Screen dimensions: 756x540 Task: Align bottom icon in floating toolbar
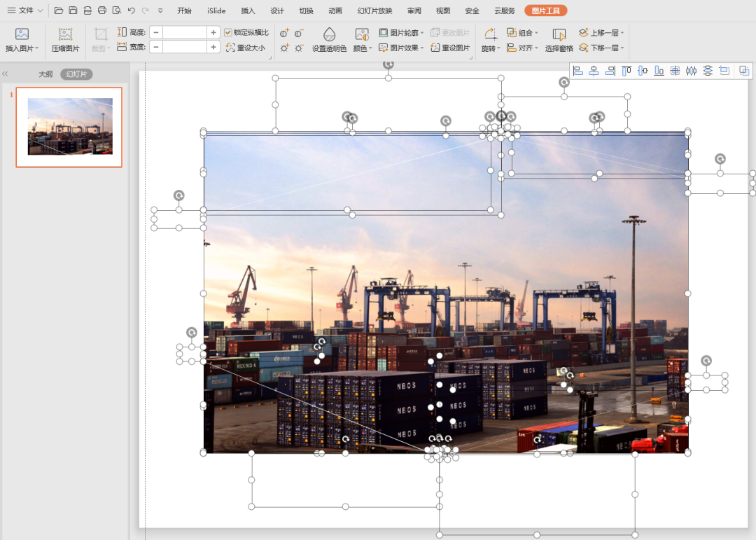click(659, 71)
